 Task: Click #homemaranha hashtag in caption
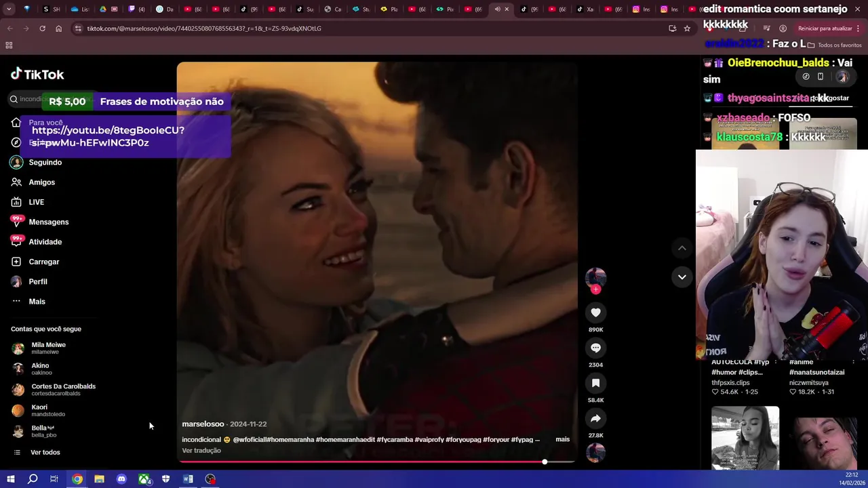[290, 439]
